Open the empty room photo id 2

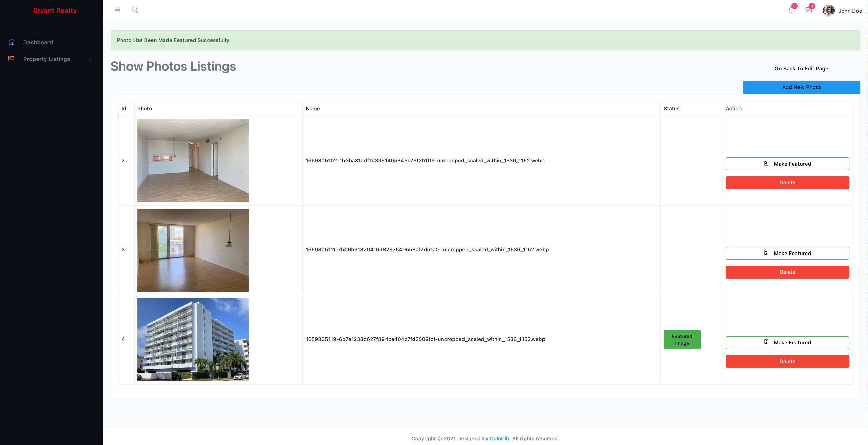click(x=193, y=161)
